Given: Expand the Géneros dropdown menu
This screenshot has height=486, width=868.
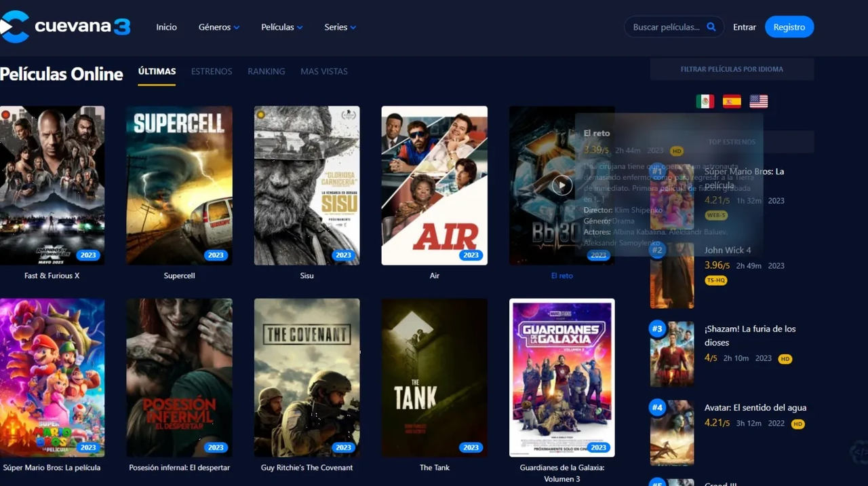Looking at the screenshot, I should point(218,27).
